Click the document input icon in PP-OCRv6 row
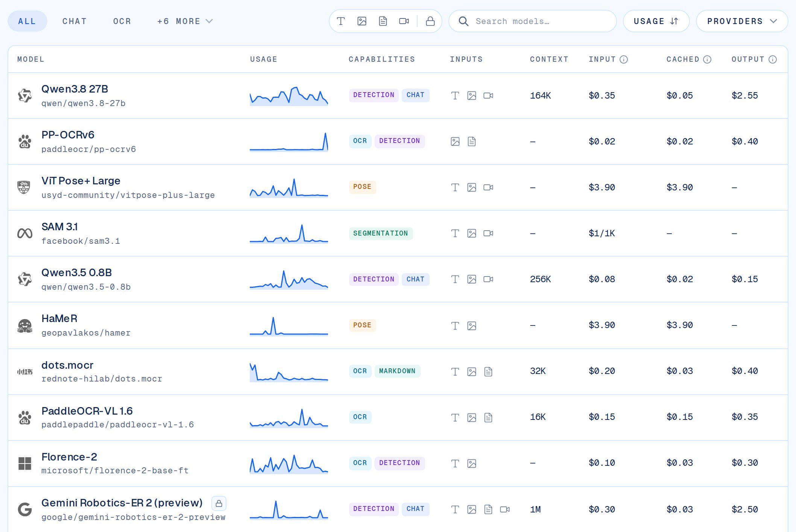Screen dimensions: 796x532 click(x=472, y=141)
